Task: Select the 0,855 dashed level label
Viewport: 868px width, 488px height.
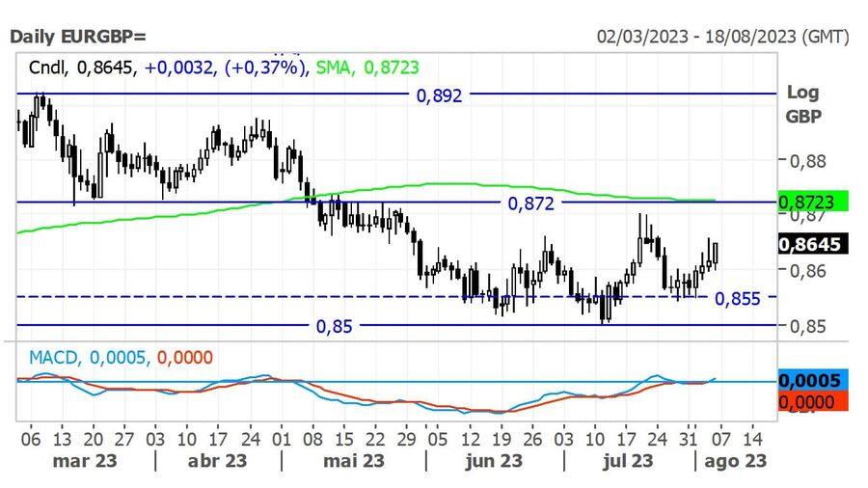Action: point(738,298)
